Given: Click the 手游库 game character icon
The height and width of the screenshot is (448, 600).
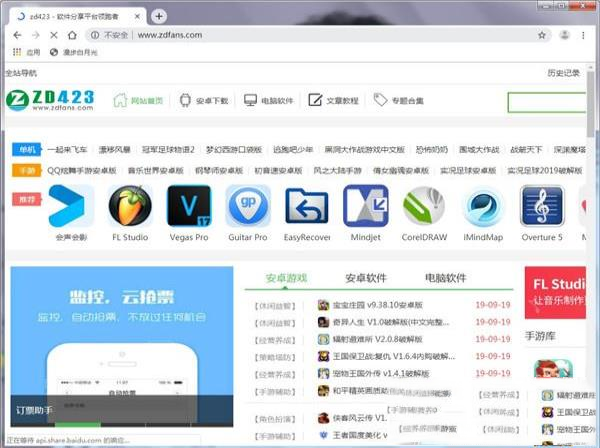Looking at the screenshot, I should (553, 368).
